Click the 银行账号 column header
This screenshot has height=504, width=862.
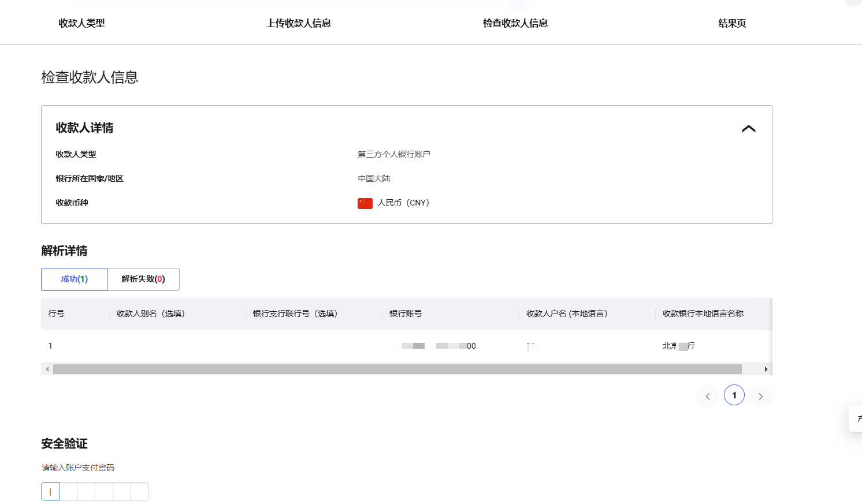(406, 313)
